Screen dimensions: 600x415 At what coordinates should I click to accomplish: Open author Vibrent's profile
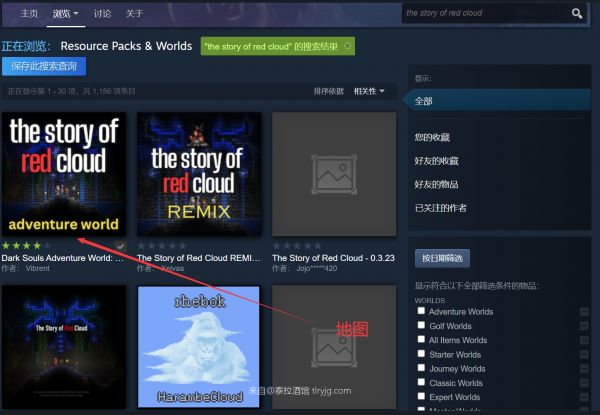click(x=38, y=269)
